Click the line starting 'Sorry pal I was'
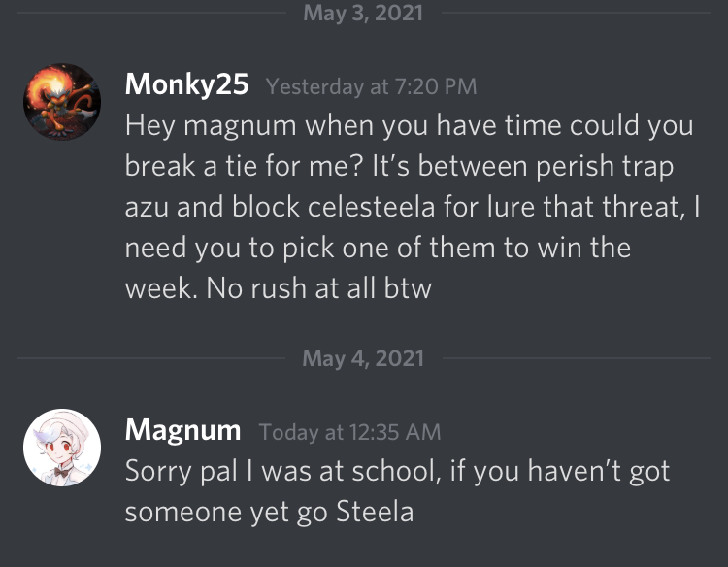728x567 pixels. [x=397, y=471]
